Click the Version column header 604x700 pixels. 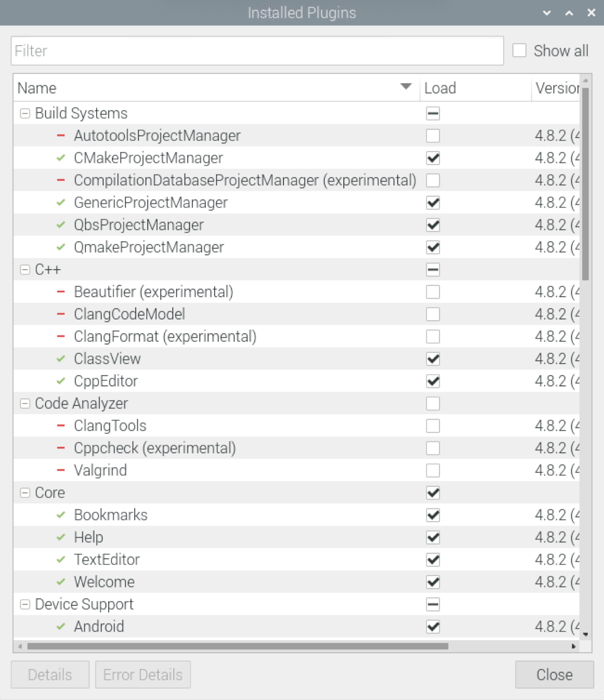(555, 88)
